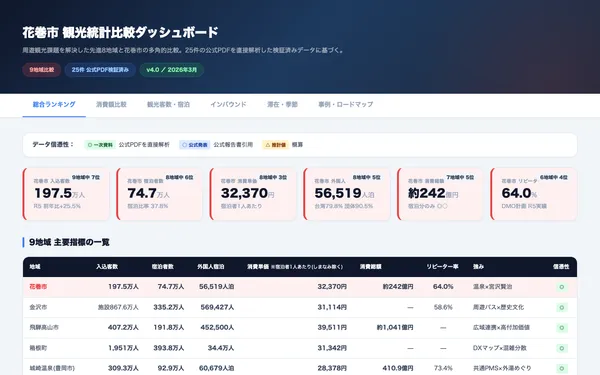This screenshot has height=375, width=600.
Task: Click the reliability icon in 城崎温泉 row
Action: pyautogui.click(x=562, y=368)
